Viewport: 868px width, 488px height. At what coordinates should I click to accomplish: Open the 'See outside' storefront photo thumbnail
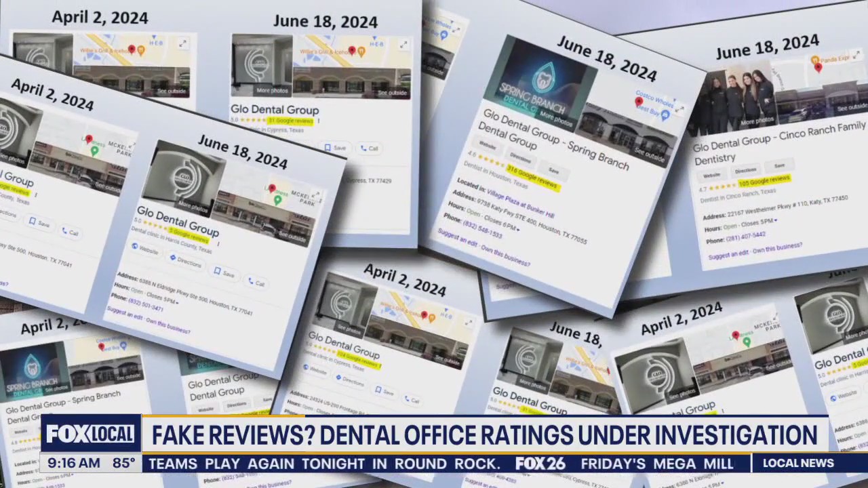click(x=393, y=93)
